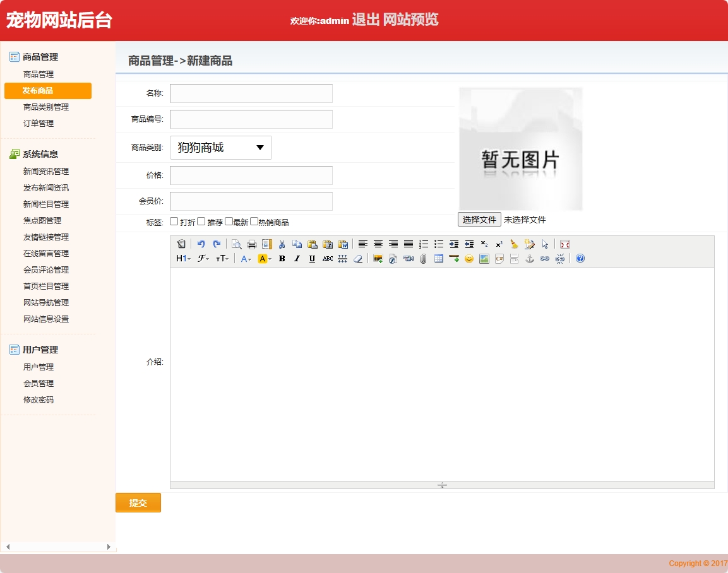Enable the 推荐 tag option

pyautogui.click(x=201, y=221)
